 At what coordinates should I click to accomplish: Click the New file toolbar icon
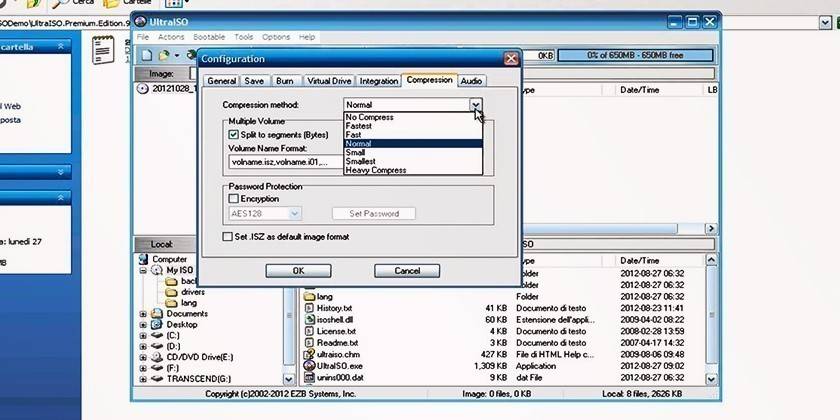tap(147, 55)
